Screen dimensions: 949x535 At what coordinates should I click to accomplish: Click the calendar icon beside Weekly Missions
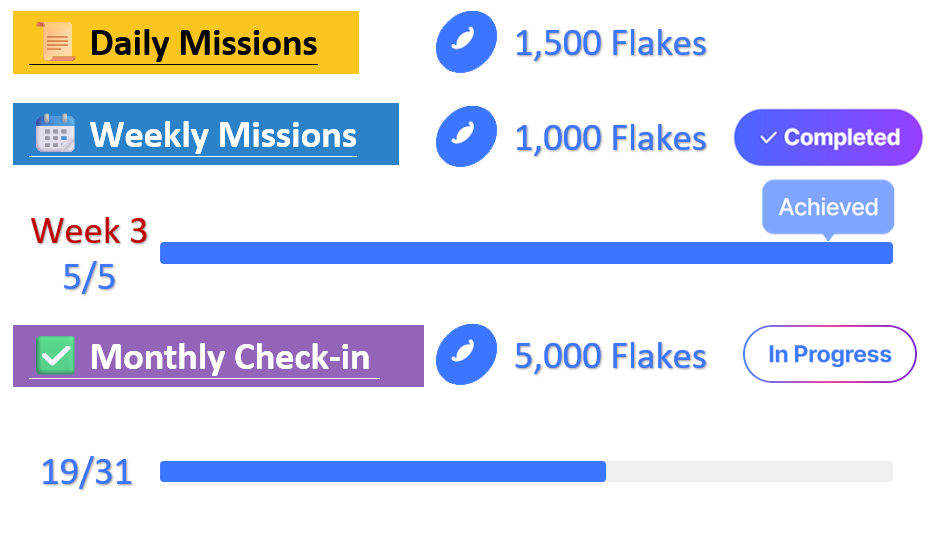pyautogui.click(x=56, y=133)
